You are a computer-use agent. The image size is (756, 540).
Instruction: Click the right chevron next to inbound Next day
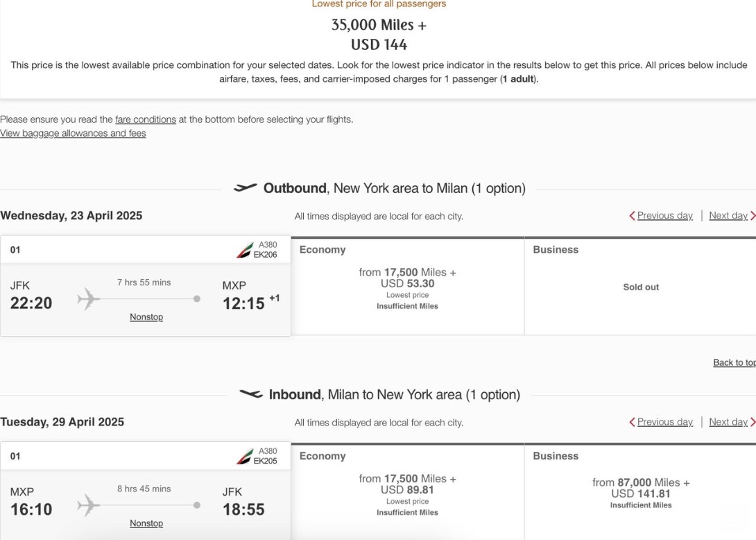[x=753, y=421]
